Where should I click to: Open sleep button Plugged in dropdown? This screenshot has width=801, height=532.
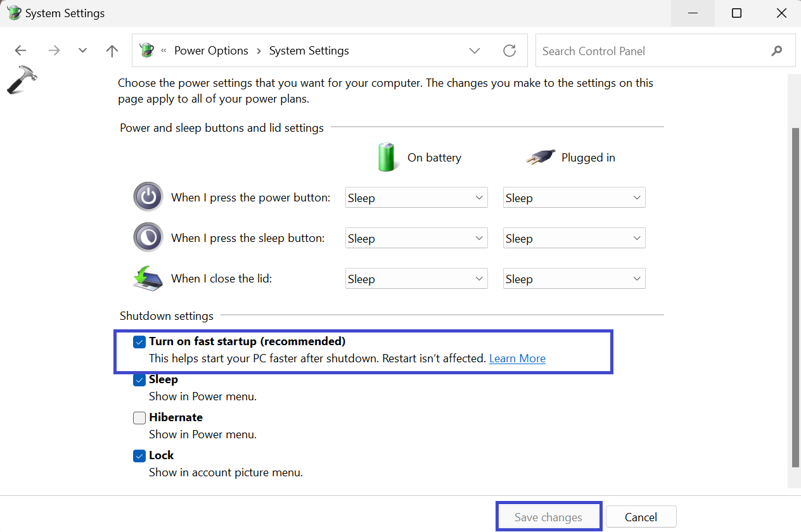[574, 238]
